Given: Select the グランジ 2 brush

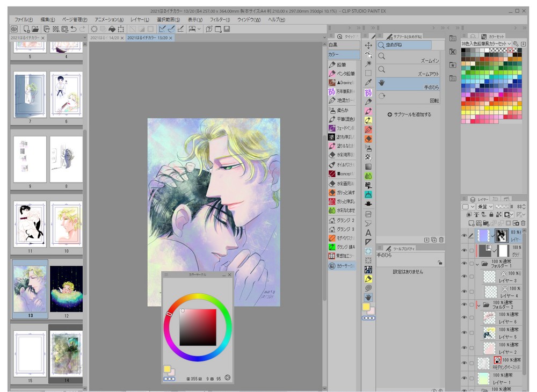Looking at the screenshot, I should tap(342, 220).
